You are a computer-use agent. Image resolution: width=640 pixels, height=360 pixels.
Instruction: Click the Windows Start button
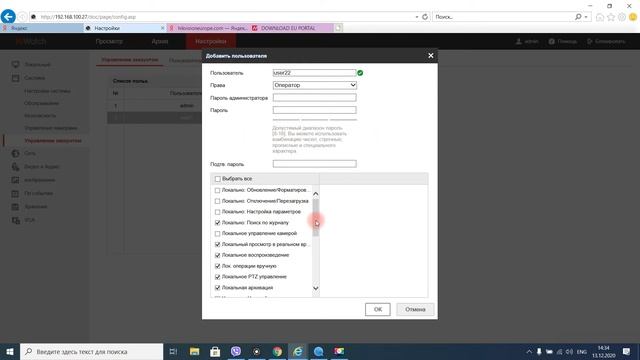[x=10, y=351]
